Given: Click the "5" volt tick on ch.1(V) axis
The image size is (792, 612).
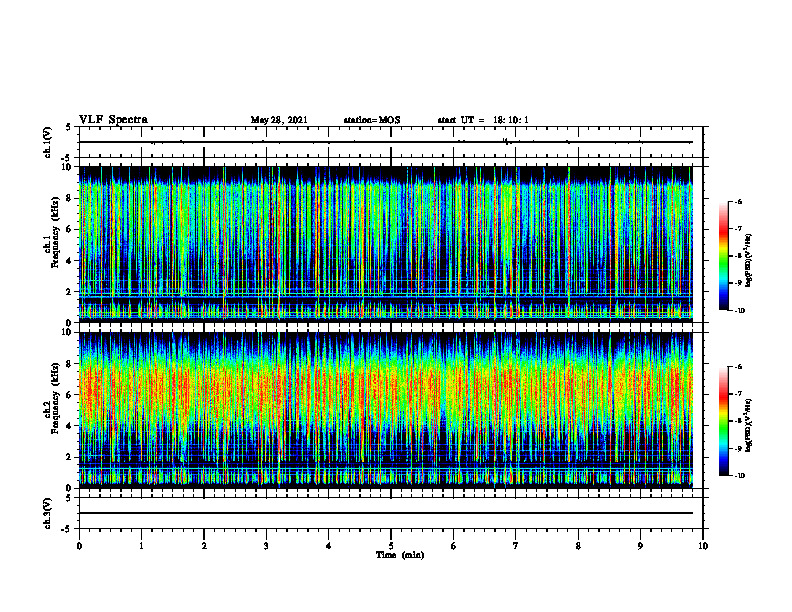Looking at the screenshot, I should [69, 127].
